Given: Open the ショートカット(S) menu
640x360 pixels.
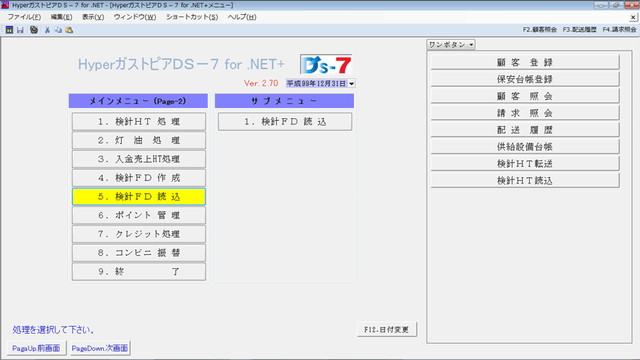Looking at the screenshot, I should (x=192, y=17).
